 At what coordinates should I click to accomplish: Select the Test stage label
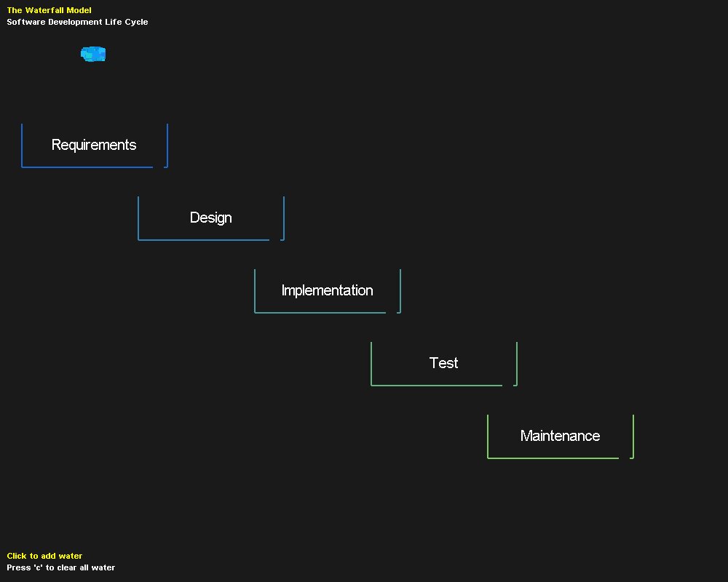(x=443, y=363)
